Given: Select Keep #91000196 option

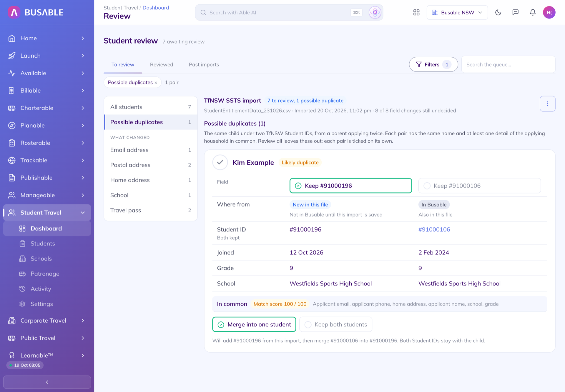Looking at the screenshot, I should pyautogui.click(x=350, y=186).
